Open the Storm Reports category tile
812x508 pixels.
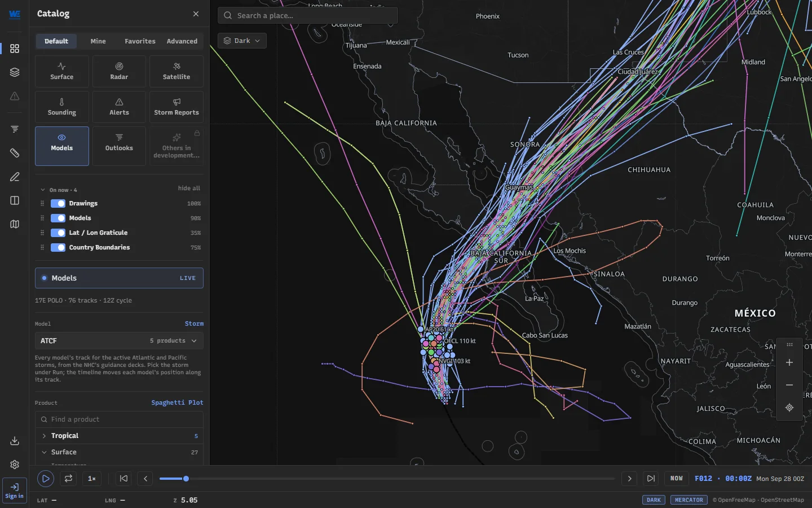176,107
